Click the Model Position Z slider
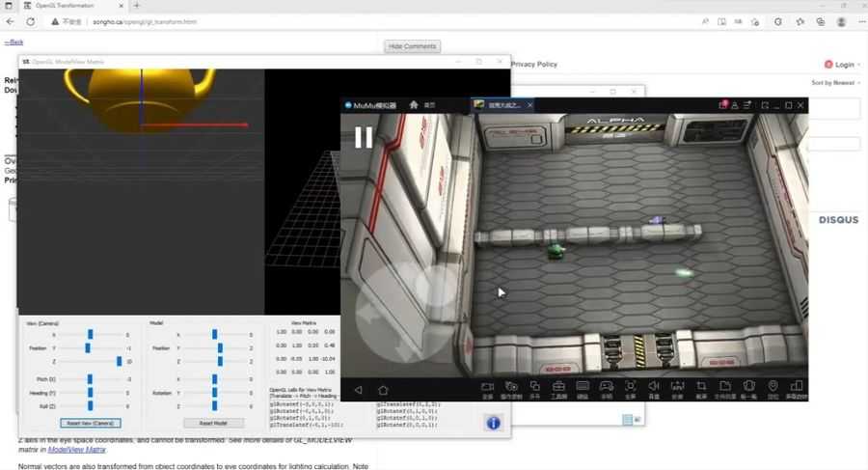Viewport: 868px width, 470px height. pyautogui.click(x=215, y=361)
